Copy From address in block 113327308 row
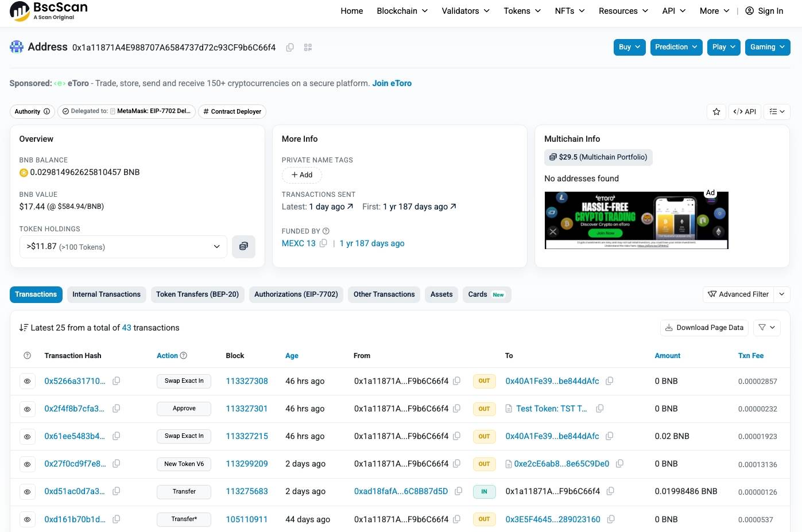Image resolution: width=802 pixels, height=532 pixels. pos(456,380)
